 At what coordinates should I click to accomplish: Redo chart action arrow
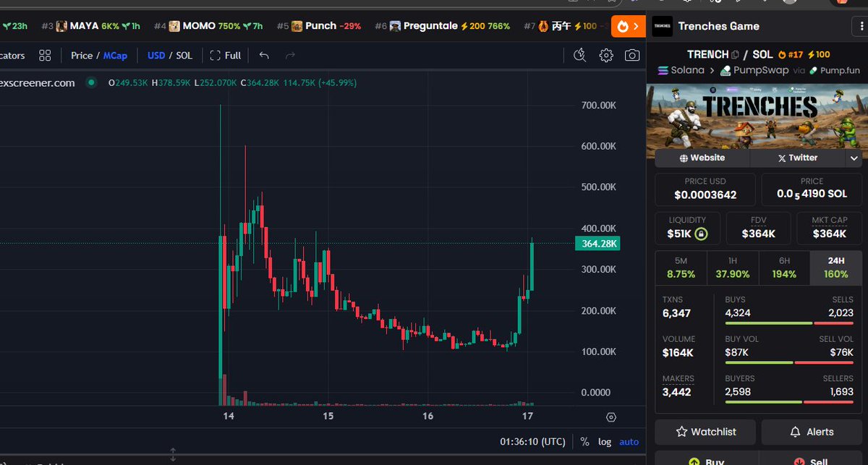(290, 55)
